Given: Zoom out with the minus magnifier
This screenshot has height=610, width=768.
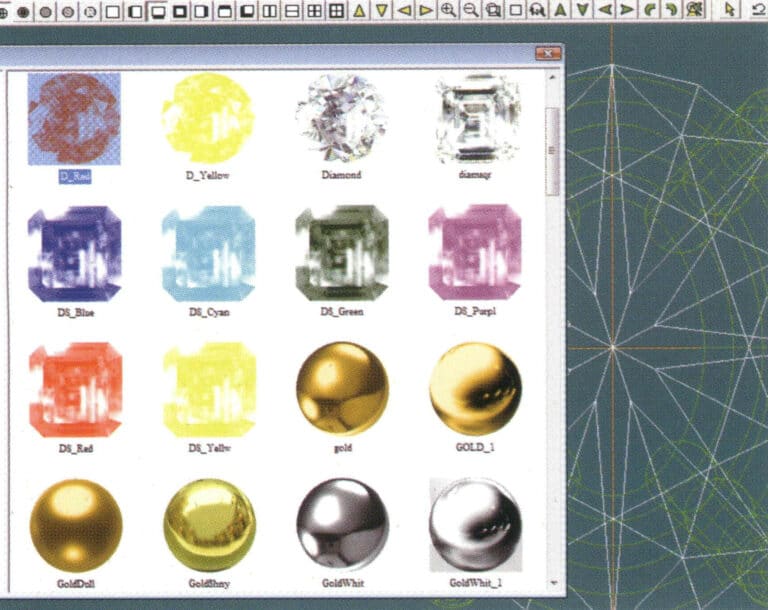Looking at the screenshot, I should click(471, 11).
